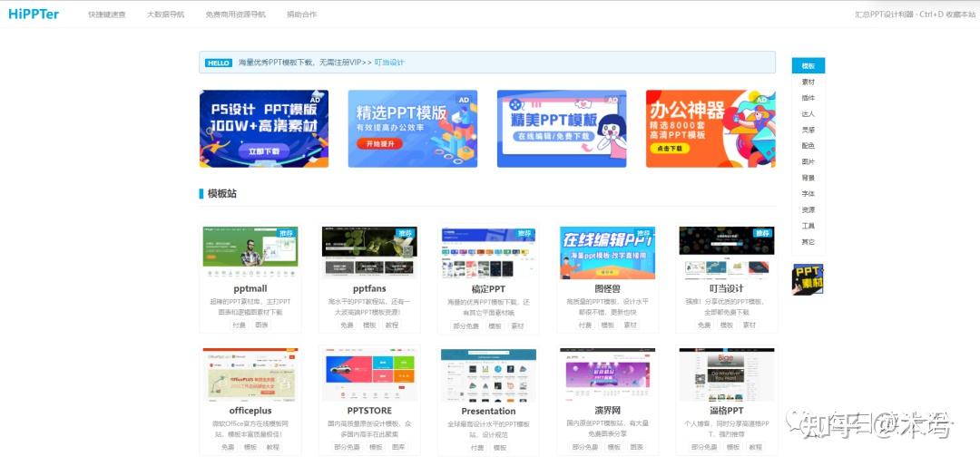980x466 pixels.
Task: Click the officeplus title link
Action: pos(250,411)
